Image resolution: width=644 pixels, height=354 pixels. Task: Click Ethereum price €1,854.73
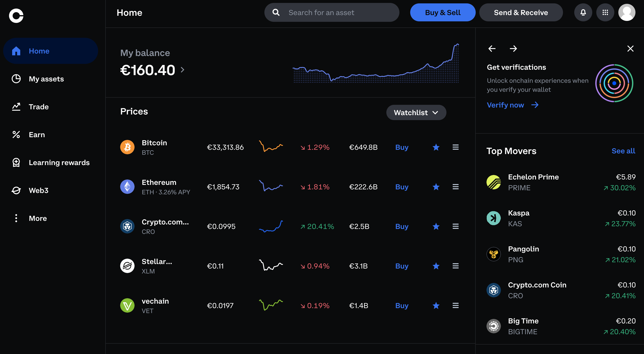click(x=223, y=187)
